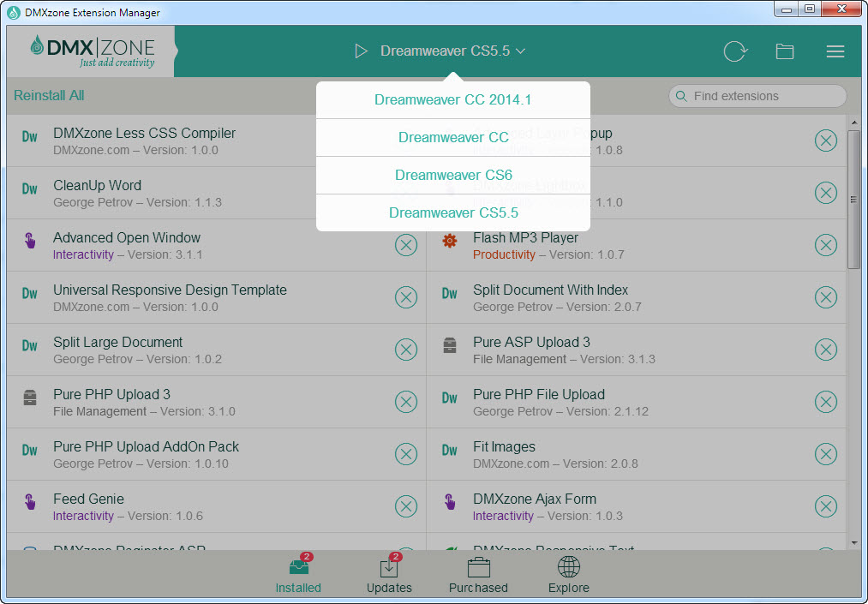This screenshot has height=604, width=868.
Task: Remove Pure PHP Upload AddOn Pack
Action: click(x=406, y=454)
